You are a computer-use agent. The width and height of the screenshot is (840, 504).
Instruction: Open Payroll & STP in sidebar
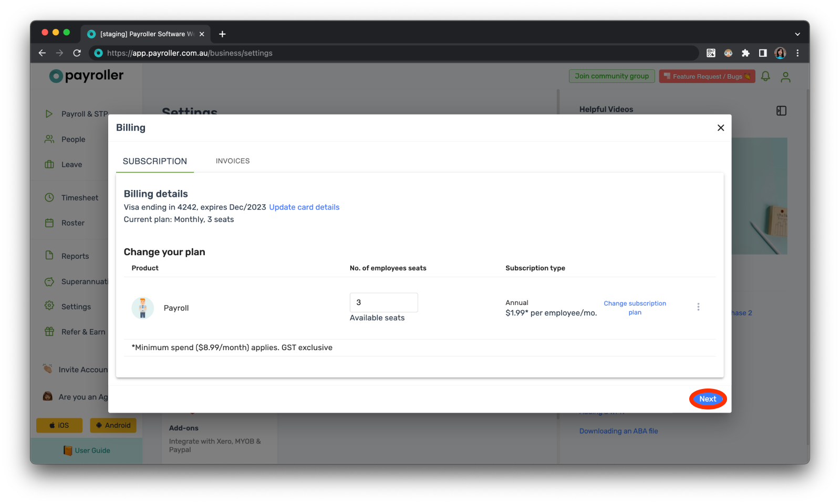coord(85,114)
